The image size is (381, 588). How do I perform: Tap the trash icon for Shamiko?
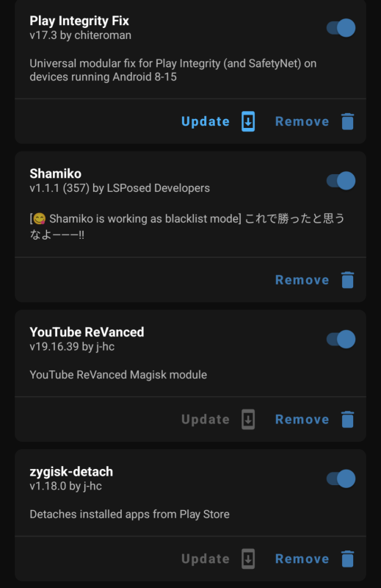tap(348, 280)
